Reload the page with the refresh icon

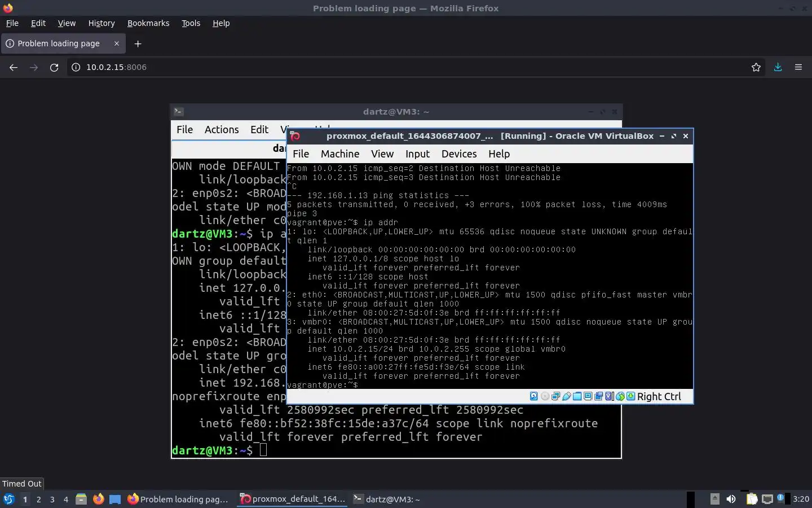point(54,67)
